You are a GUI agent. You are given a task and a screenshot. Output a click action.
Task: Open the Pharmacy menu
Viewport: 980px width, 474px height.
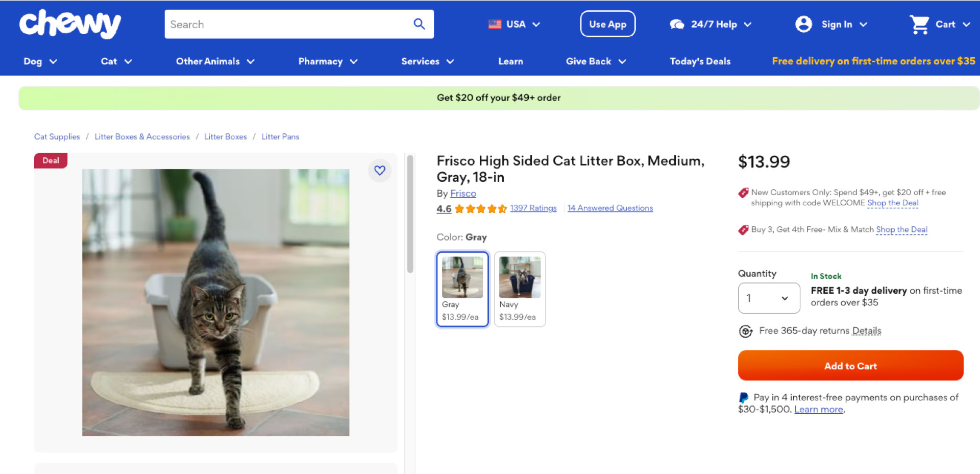click(x=328, y=61)
